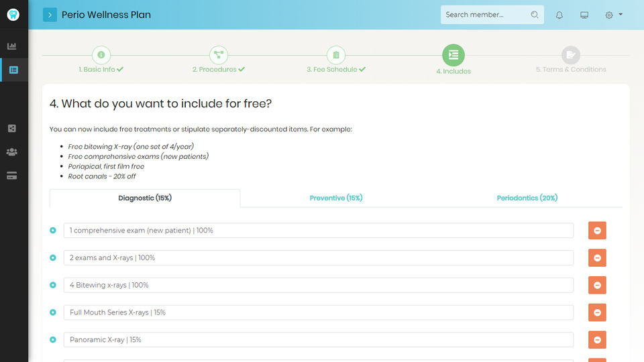644x362 pixels.
Task: Select the plans list sidebar icon
Action: 13,70
